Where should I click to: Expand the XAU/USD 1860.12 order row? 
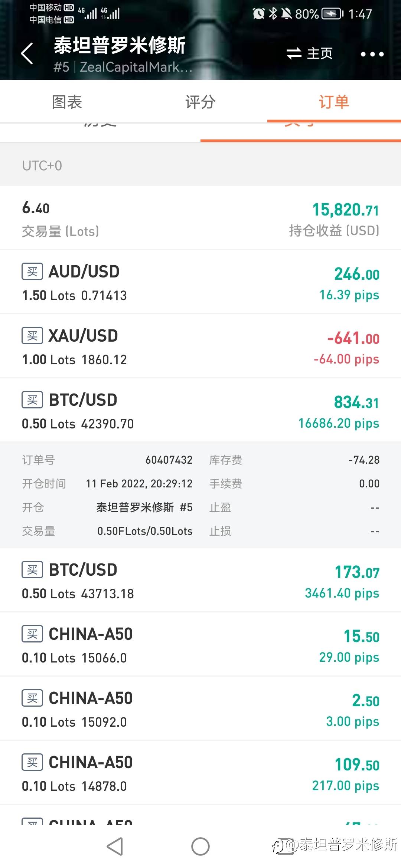tap(200, 346)
